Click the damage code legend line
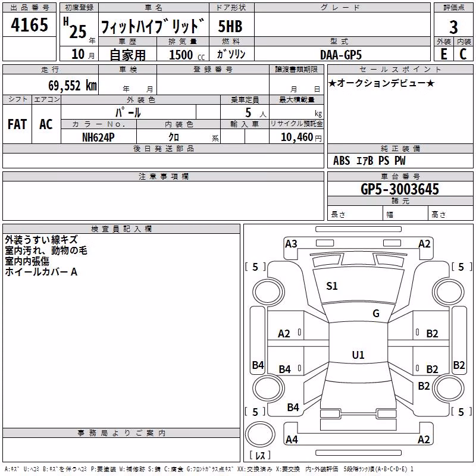The image size is (476, 476). [209, 469]
